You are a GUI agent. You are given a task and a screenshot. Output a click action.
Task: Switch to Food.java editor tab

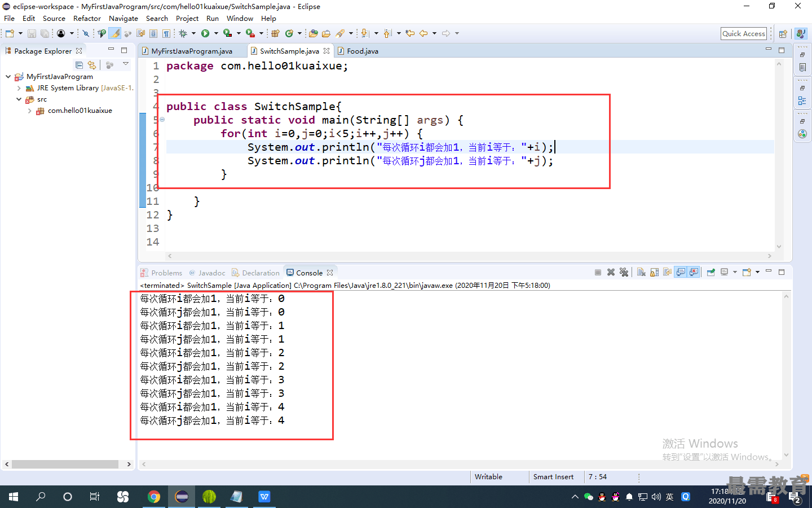[x=358, y=51]
